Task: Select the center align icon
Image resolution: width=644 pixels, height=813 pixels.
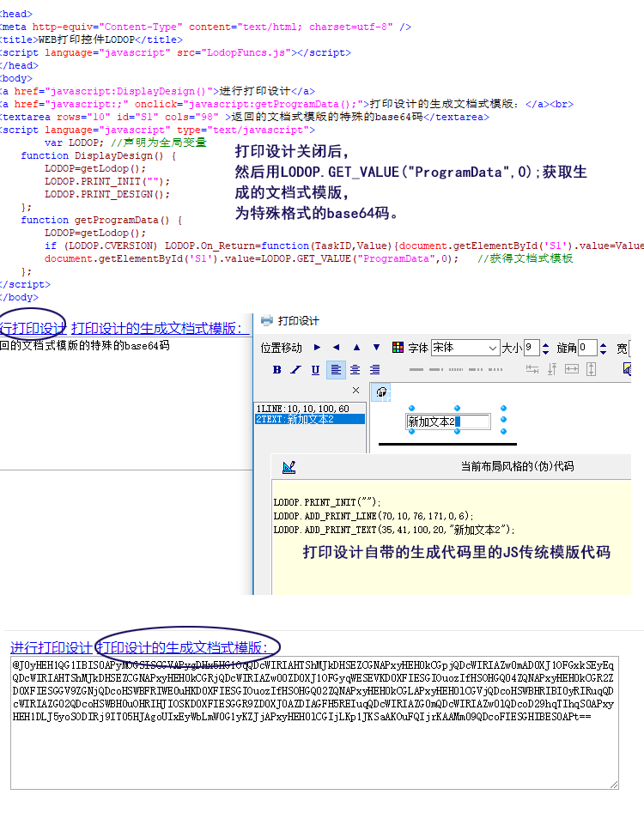Action: click(x=355, y=370)
